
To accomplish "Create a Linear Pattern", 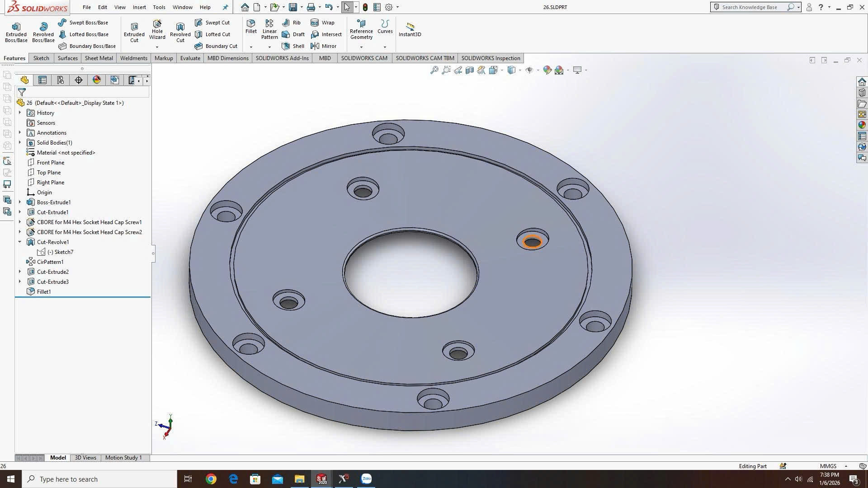I will pyautogui.click(x=269, y=29).
